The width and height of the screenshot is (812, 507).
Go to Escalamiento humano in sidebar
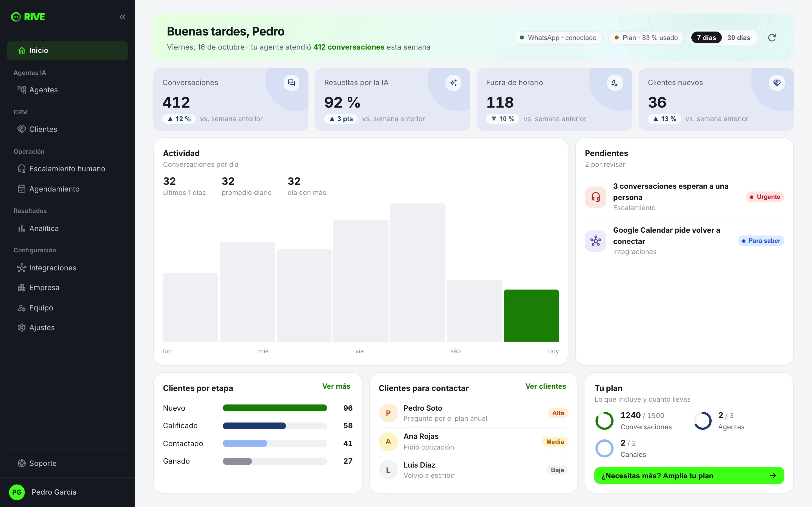coord(67,169)
